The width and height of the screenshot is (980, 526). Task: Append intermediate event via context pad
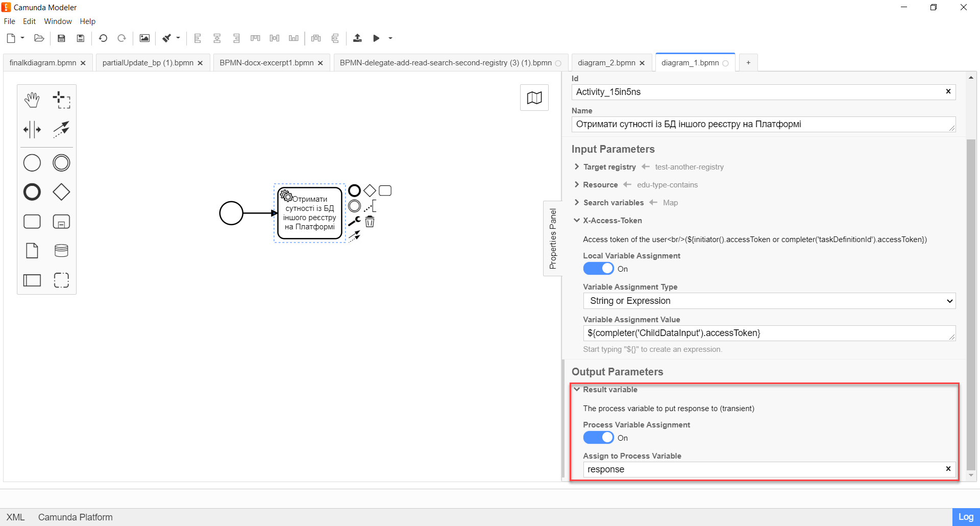click(x=354, y=206)
